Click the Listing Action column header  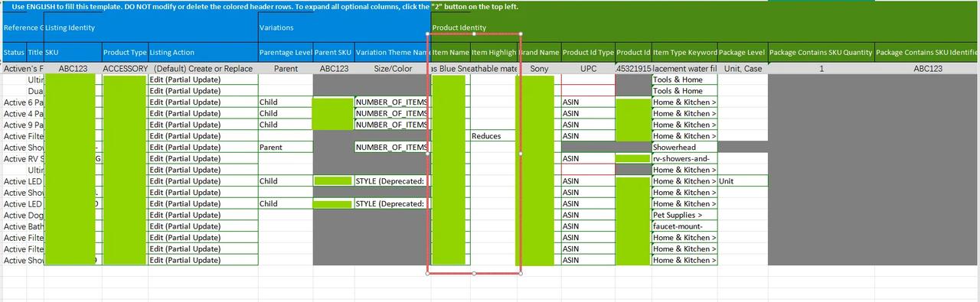tap(203, 53)
